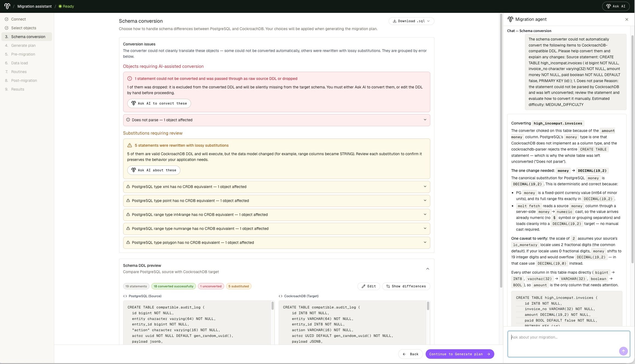Click the Select objects checkmark icon
635x364 pixels.
(x=7, y=28)
